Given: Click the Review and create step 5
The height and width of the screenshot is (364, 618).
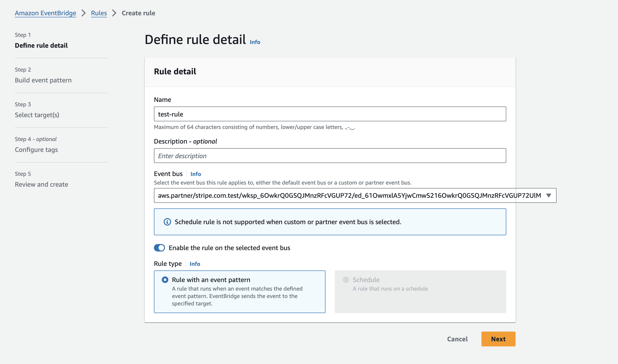Looking at the screenshot, I should click(42, 184).
